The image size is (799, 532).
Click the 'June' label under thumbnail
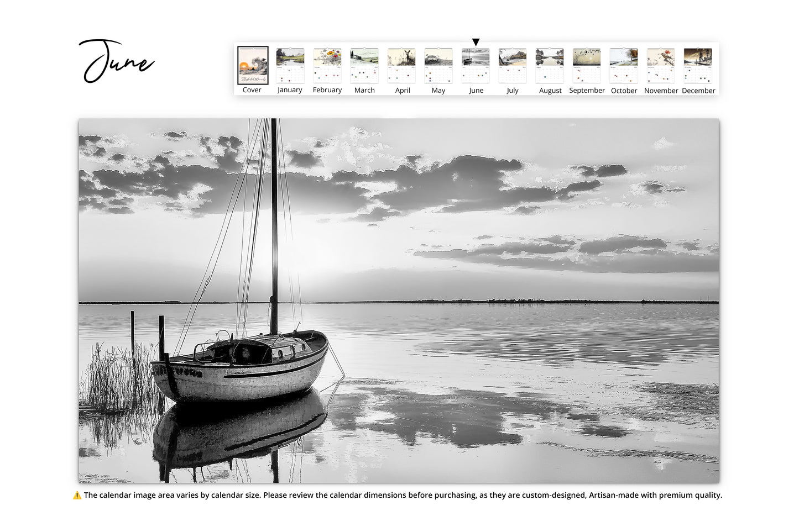point(476,91)
